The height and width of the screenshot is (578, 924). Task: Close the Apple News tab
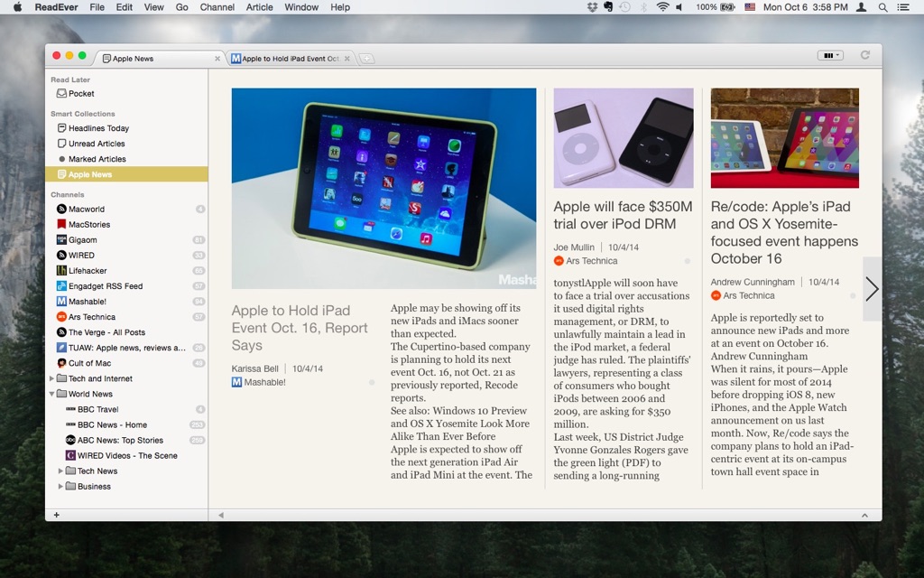217,59
